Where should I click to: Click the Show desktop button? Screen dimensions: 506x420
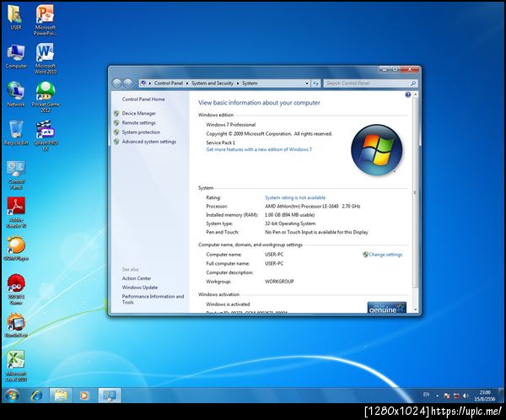[x=502, y=396]
